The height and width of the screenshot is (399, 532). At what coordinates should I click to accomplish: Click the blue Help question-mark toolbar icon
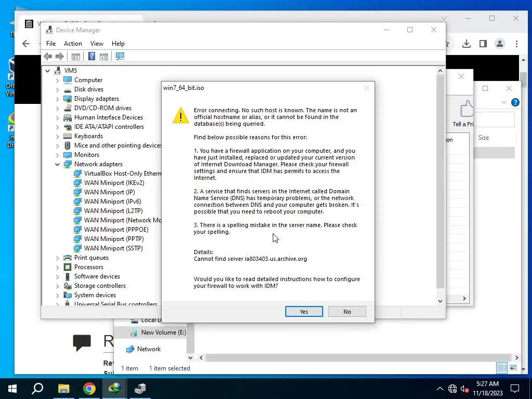[x=91, y=56]
